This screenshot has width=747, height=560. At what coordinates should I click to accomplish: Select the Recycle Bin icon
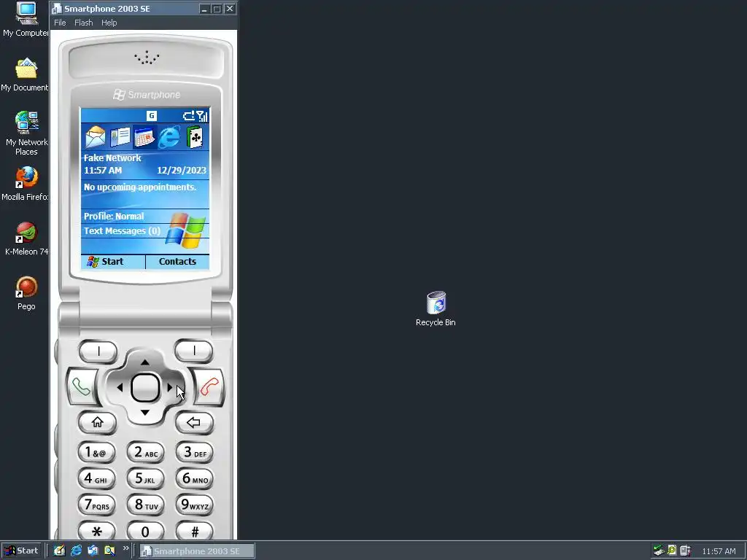click(x=436, y=308)
